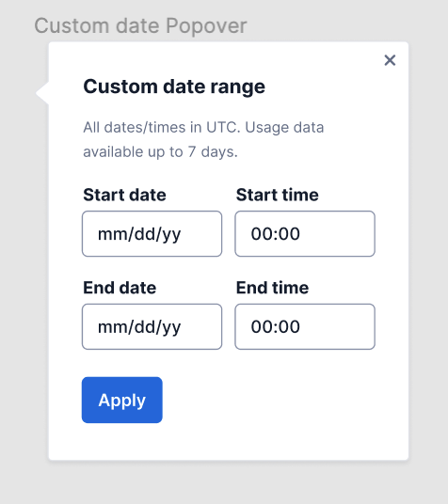Close the Custom date range popover

390,60
